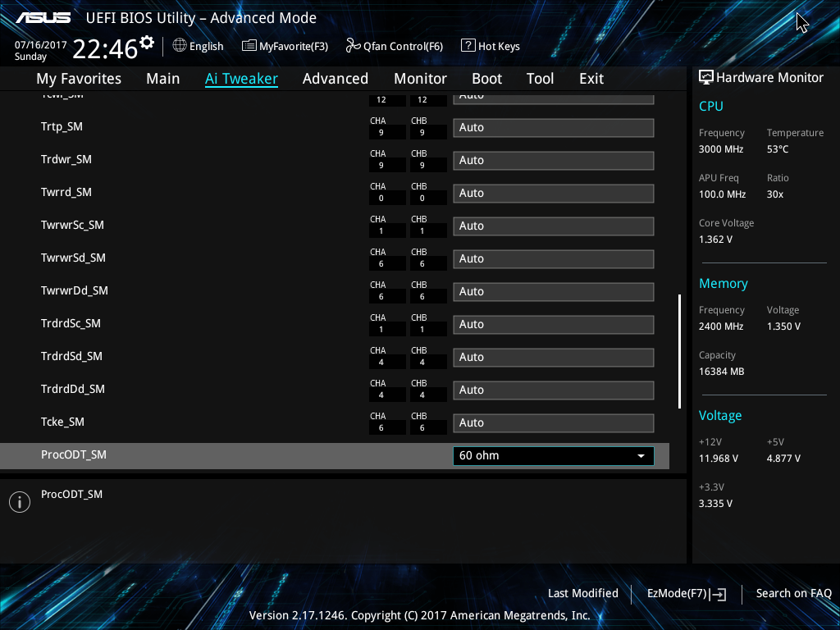Click the Core Voltage 1.362 V value
Screen dimensions: 840x630
(715, 240)
